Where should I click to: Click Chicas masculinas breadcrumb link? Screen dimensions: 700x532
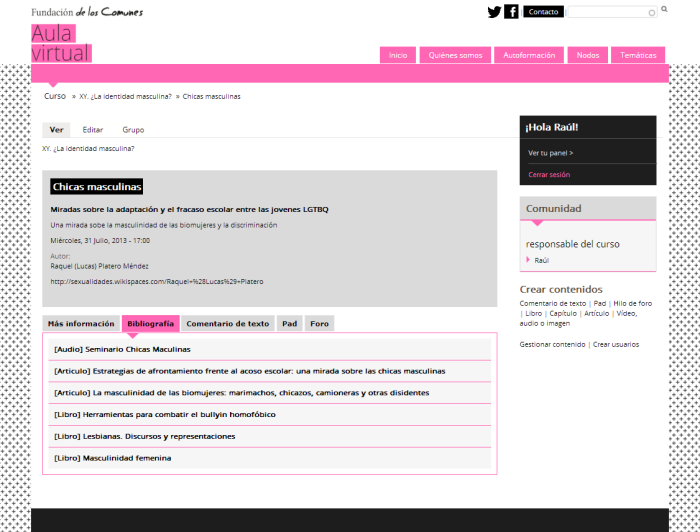[211, 96]
